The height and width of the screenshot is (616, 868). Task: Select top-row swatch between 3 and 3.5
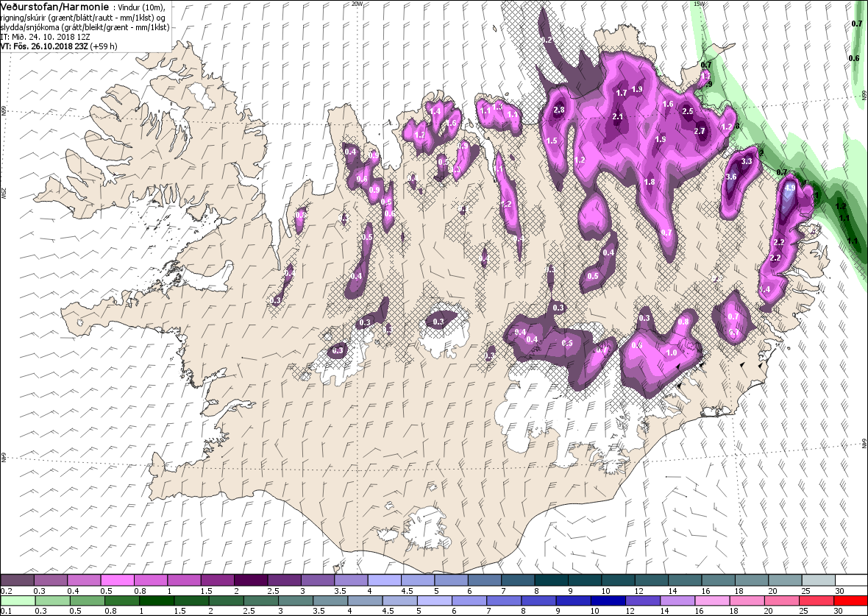319,580
